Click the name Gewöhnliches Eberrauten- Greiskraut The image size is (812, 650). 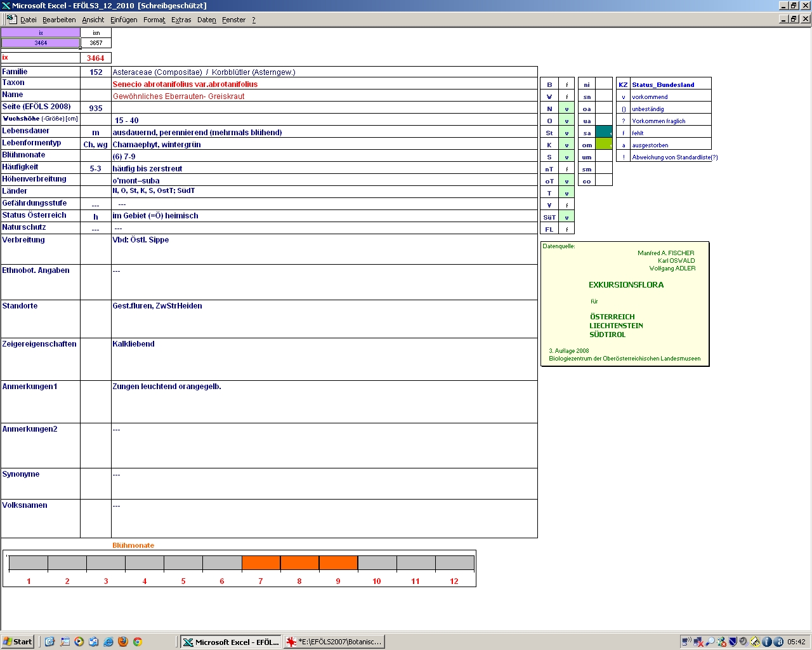point(178,96)
